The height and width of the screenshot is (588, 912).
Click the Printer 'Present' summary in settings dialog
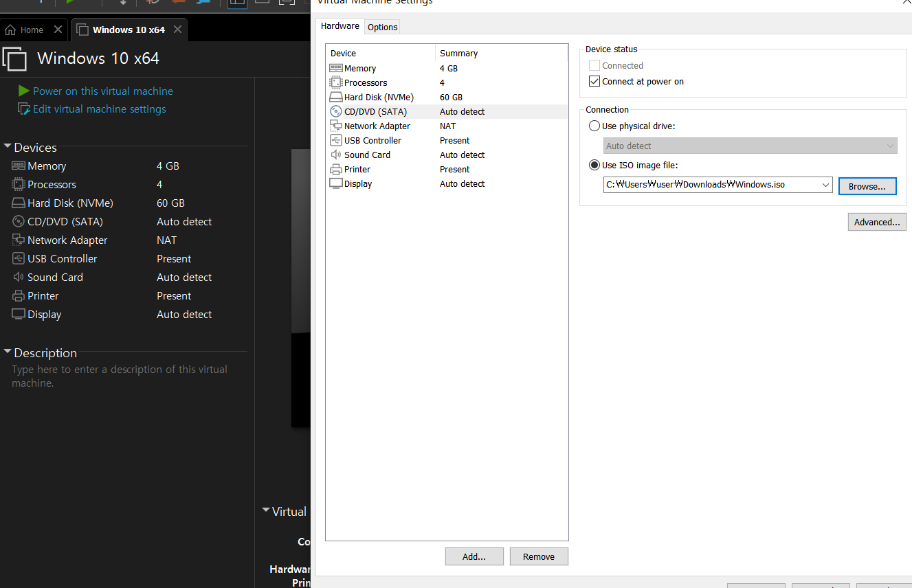pos(455,169)
